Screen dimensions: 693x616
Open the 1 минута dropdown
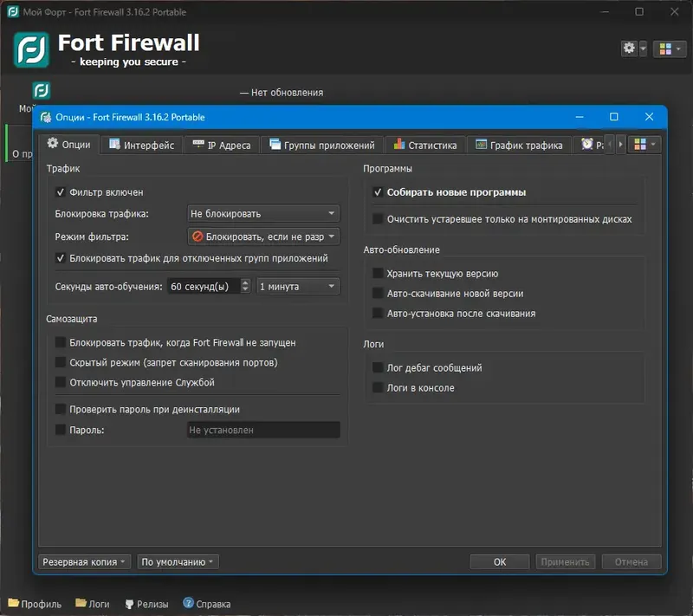coord(298,287)
